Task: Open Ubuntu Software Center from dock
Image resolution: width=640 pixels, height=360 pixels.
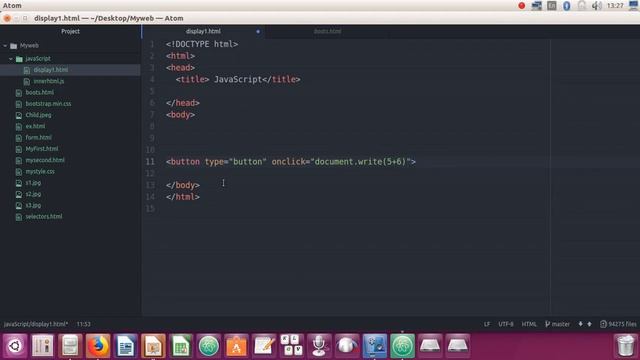Action: coord(236,346)
